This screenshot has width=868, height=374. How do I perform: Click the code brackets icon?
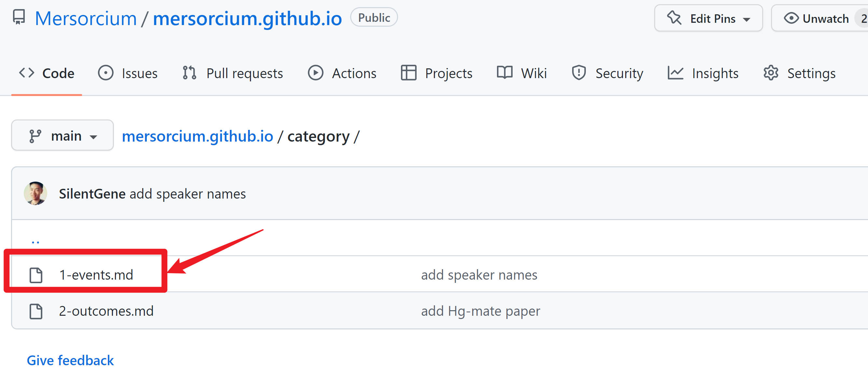point(27,73)
